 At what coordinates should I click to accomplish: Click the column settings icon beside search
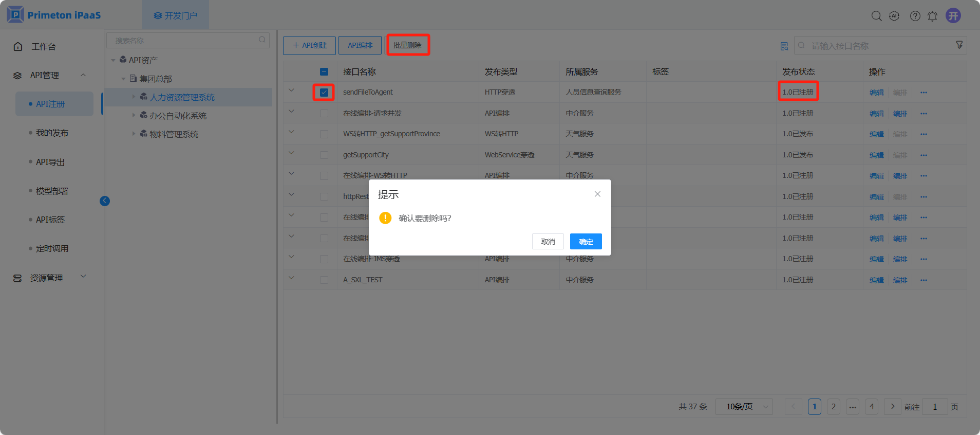pos(784,46)
